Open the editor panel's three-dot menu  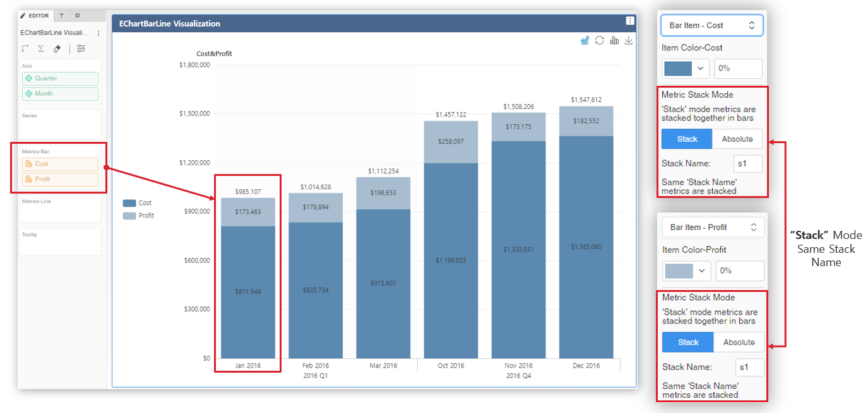(98, 32)
